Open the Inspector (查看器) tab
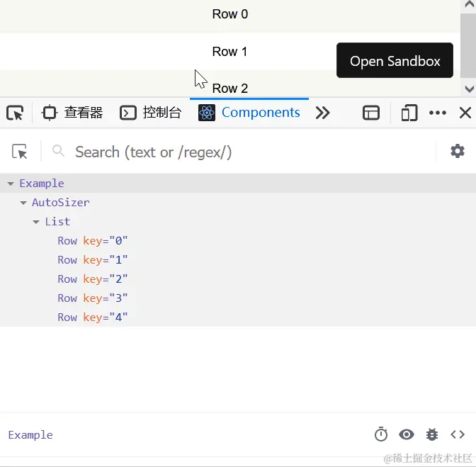Image resolution: width=476 pixels, height=467 pixels. tap(72, 113)
